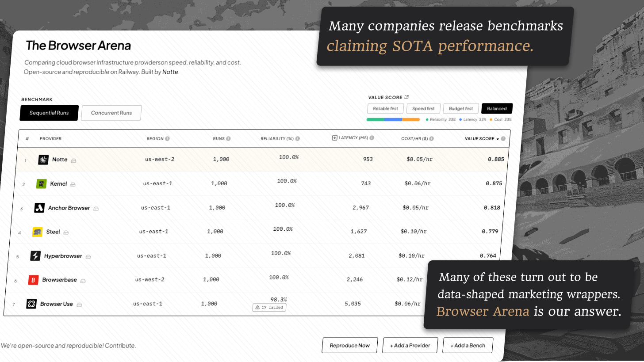Select the Budget first weighting option

click(461, 109)
